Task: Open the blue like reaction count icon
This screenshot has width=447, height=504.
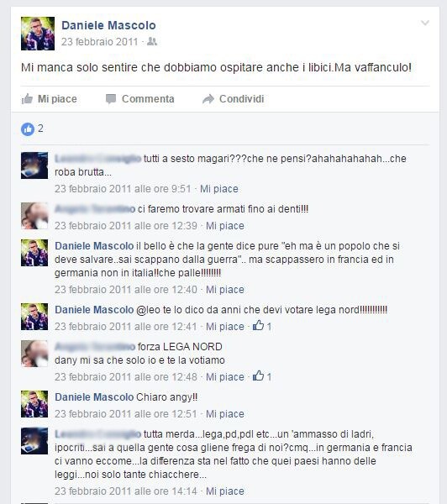Action: click(x=28, y=129)
